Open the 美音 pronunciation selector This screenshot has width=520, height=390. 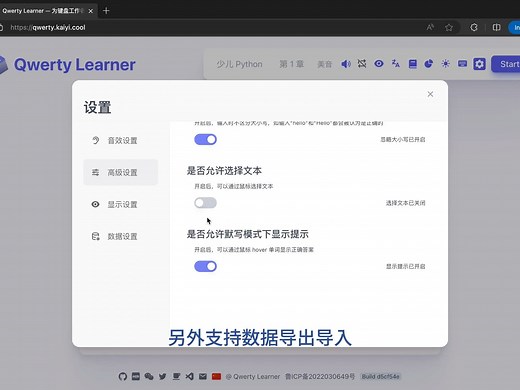click(x=324, y=64)
